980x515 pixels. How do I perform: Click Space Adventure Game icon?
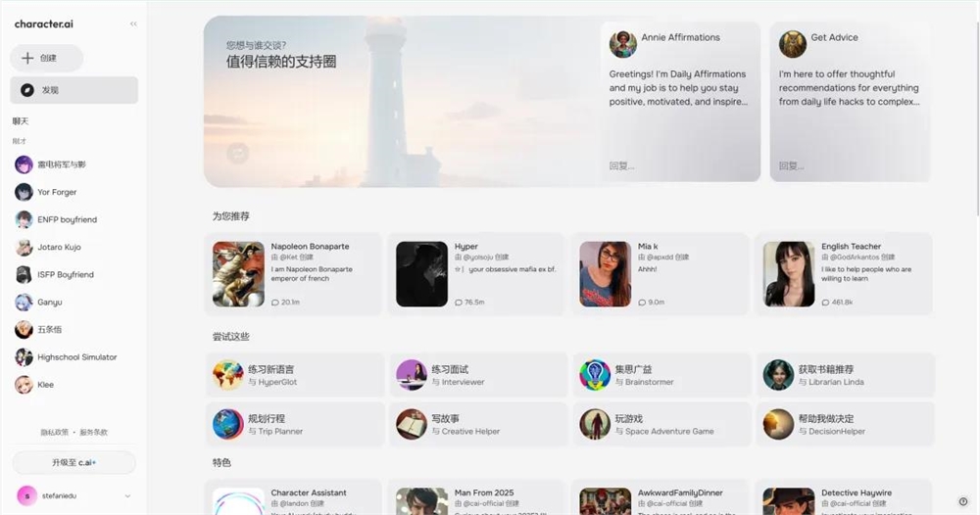click(x=595, y=425)
